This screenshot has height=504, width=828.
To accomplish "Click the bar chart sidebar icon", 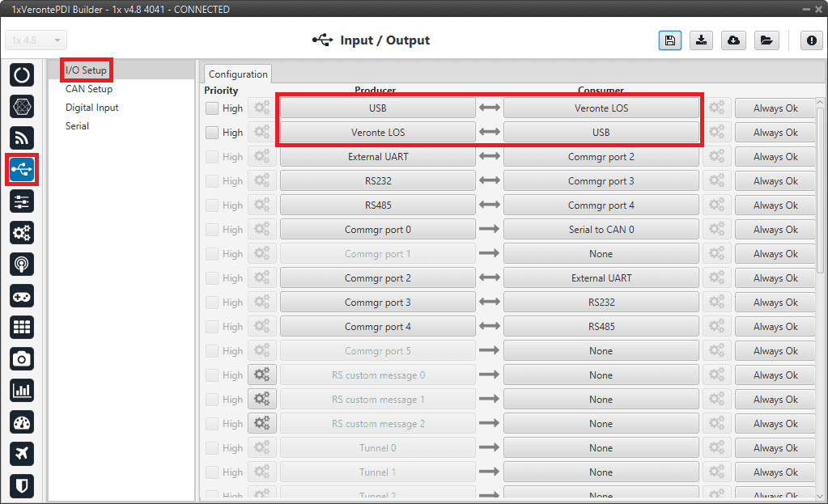I will [22, 391].
